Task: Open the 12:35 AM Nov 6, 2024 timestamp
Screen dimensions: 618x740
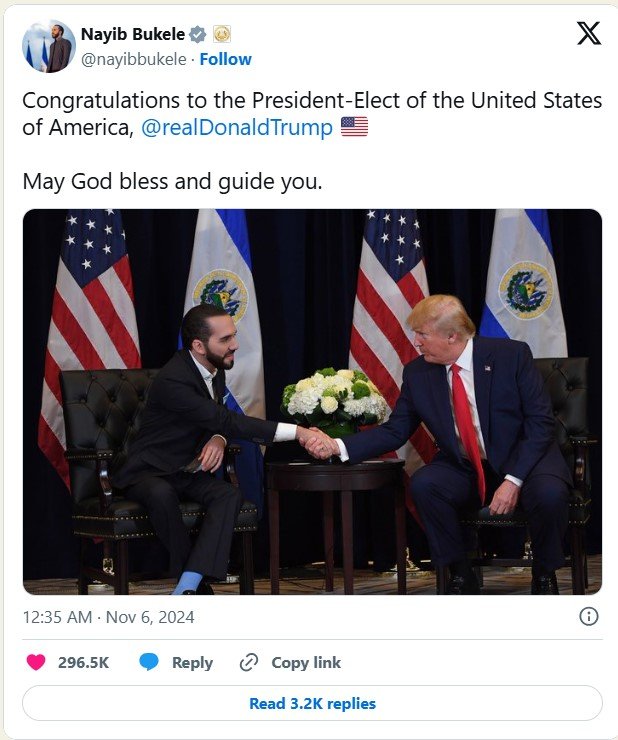Action: click(108, 617)
